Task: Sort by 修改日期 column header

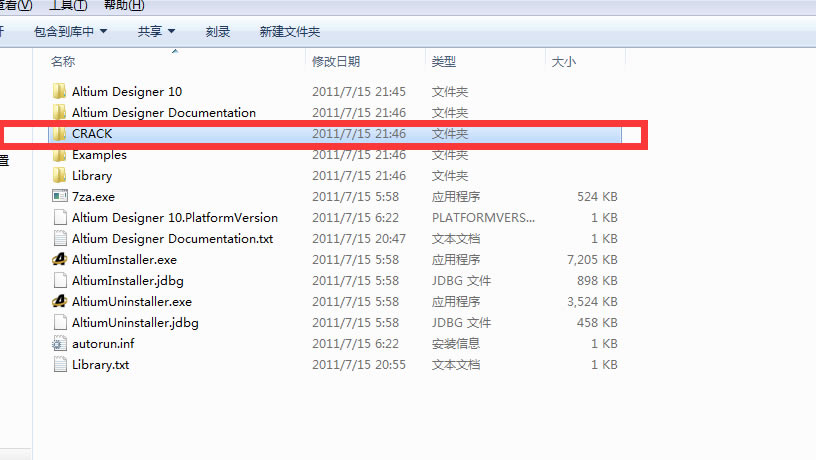Action: 336,61
